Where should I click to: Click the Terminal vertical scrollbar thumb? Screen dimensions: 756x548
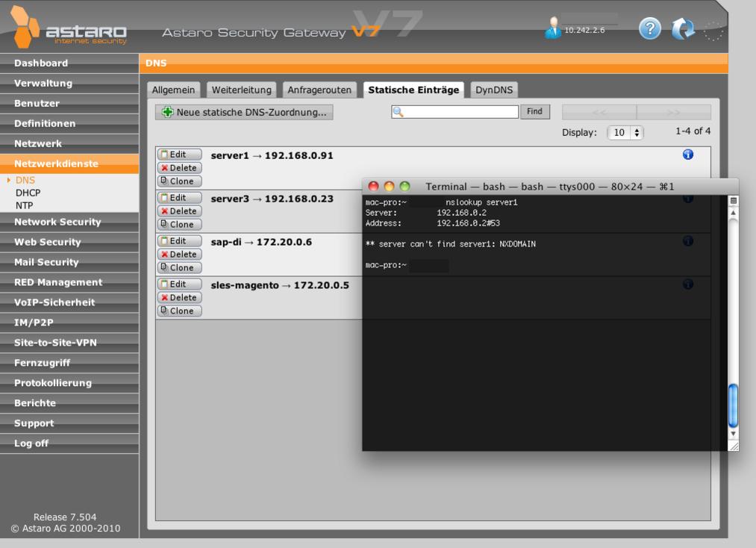click(x=733, y=403)
